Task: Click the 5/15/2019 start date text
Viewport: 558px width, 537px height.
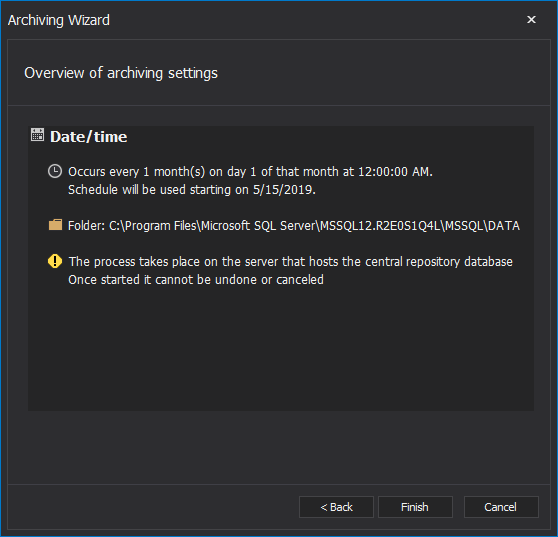Action: (x=284, y=190)
